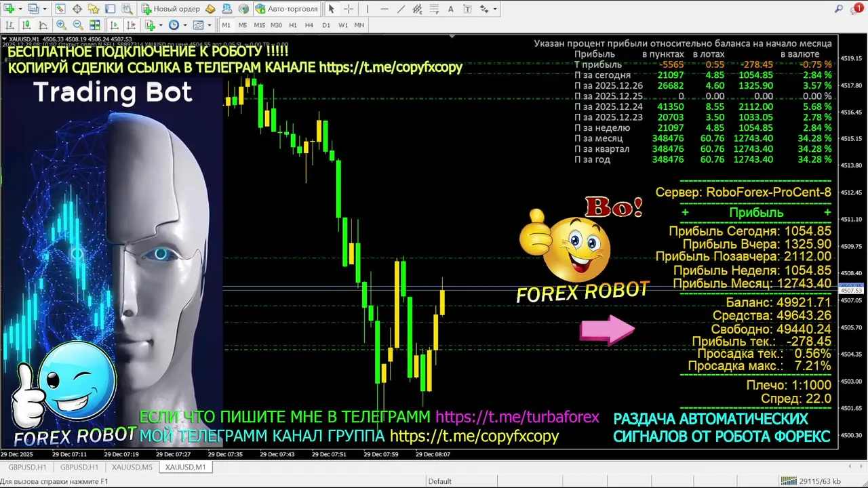Expand the templates dropdown arrow
This screenshot has width=868, height=488.
click(210, 25)
